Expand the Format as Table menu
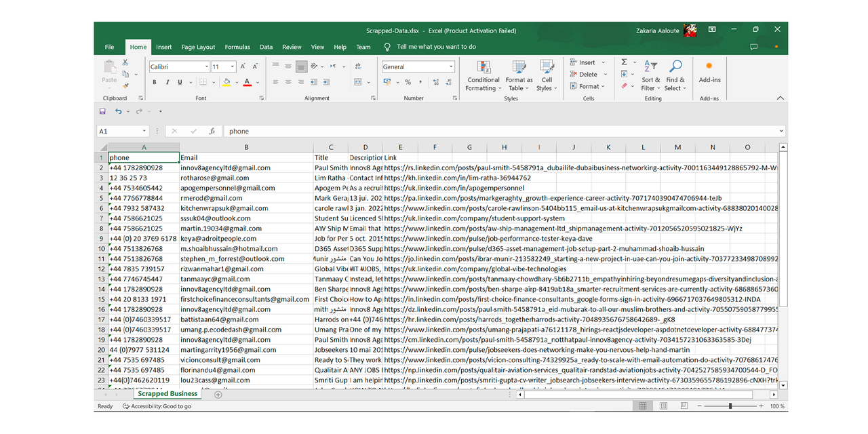 point(519,75)
